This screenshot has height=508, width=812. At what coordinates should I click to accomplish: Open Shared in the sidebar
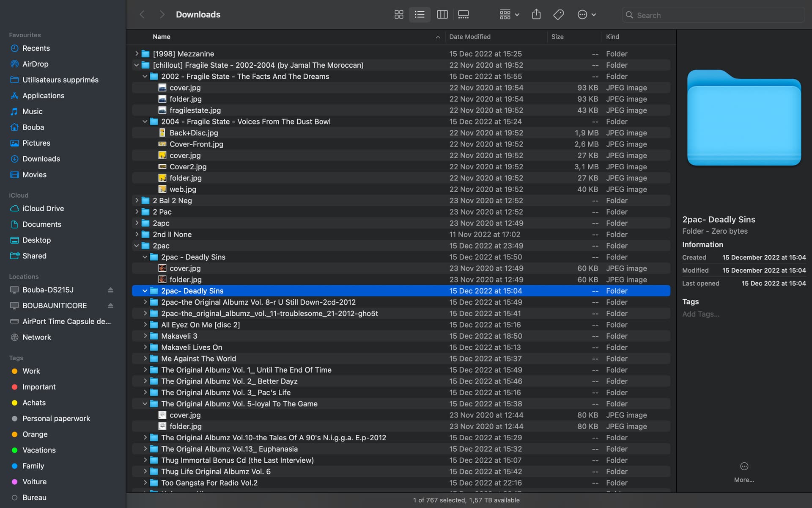(x=34, y=256)
